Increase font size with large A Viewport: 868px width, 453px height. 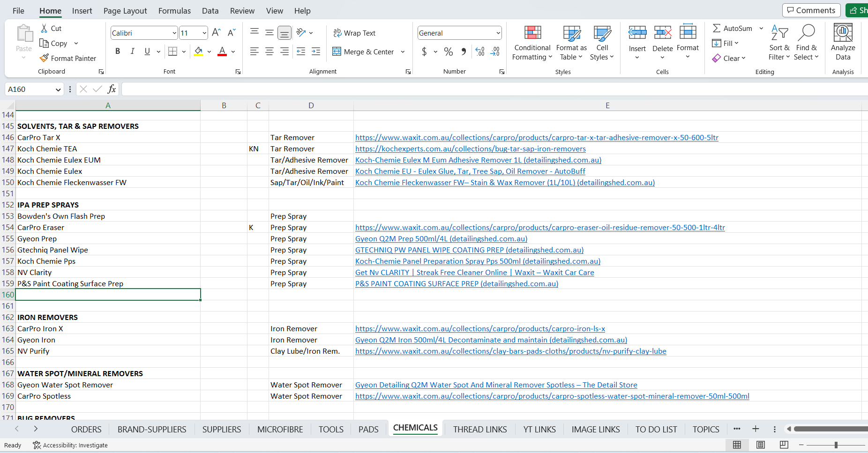216,32
